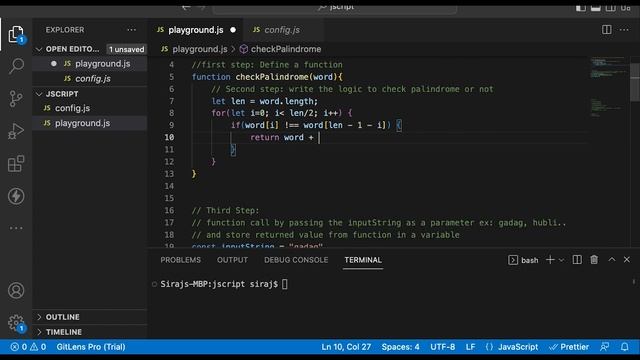
Task: Toggle primary sidebar layout icon
Action: [x=581, y=7]
